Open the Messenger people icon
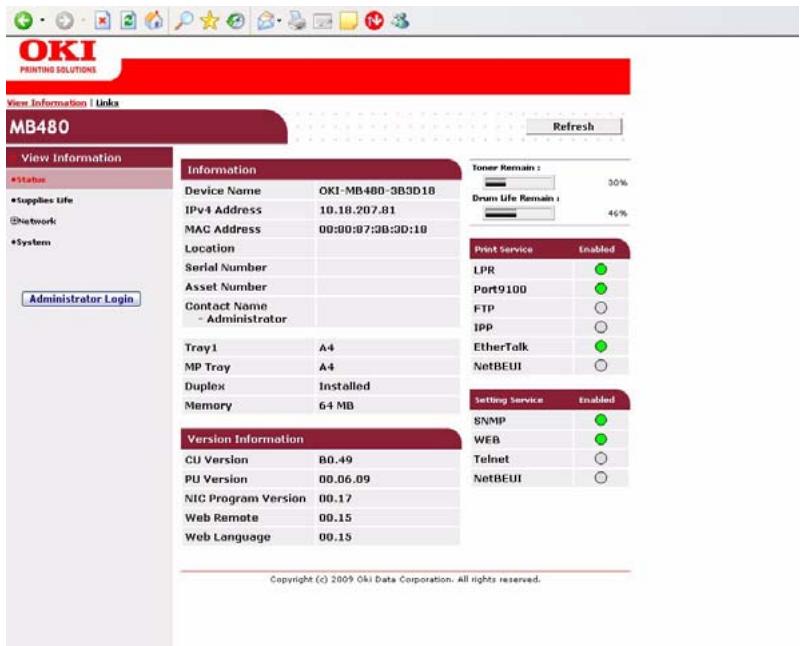Viewport: 803px width, 646px height. (x=400, y=20)
